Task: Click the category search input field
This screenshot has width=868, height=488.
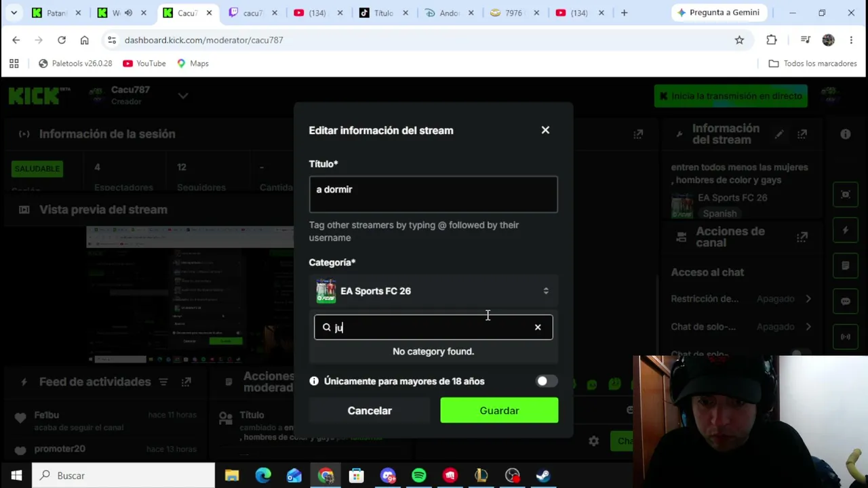Action: pyautogui.click(x=433, y=327)
